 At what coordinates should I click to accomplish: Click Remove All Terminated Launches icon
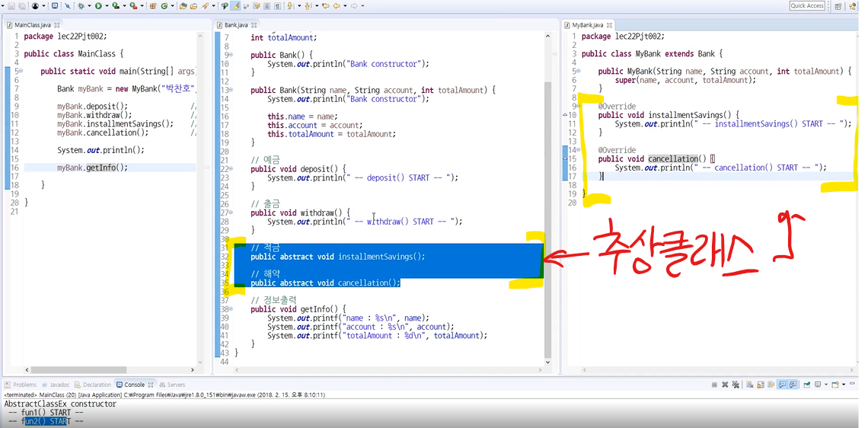tap(736, 385)
